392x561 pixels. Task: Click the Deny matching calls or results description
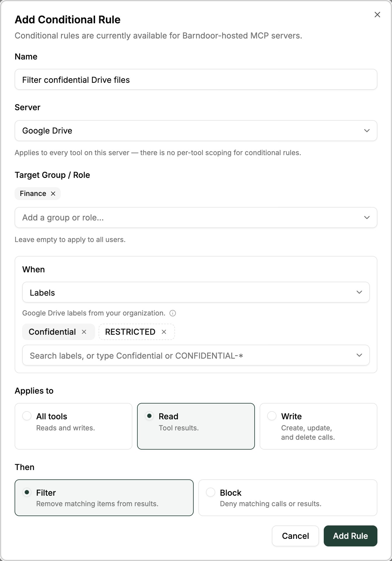[271, 504]
